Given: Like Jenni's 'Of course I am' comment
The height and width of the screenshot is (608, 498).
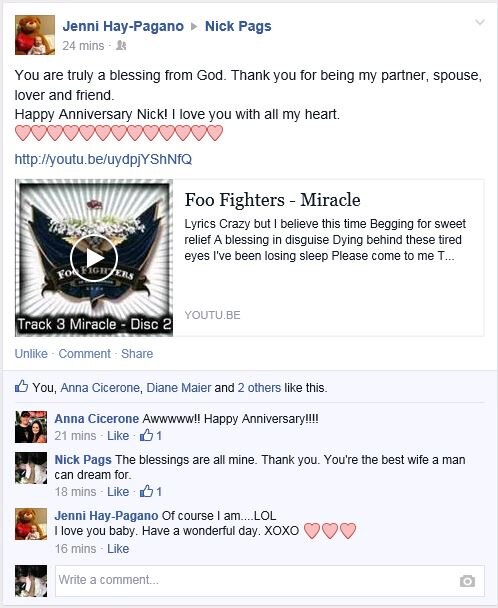Looking at the screenshot, I should (x=118, y=549).
